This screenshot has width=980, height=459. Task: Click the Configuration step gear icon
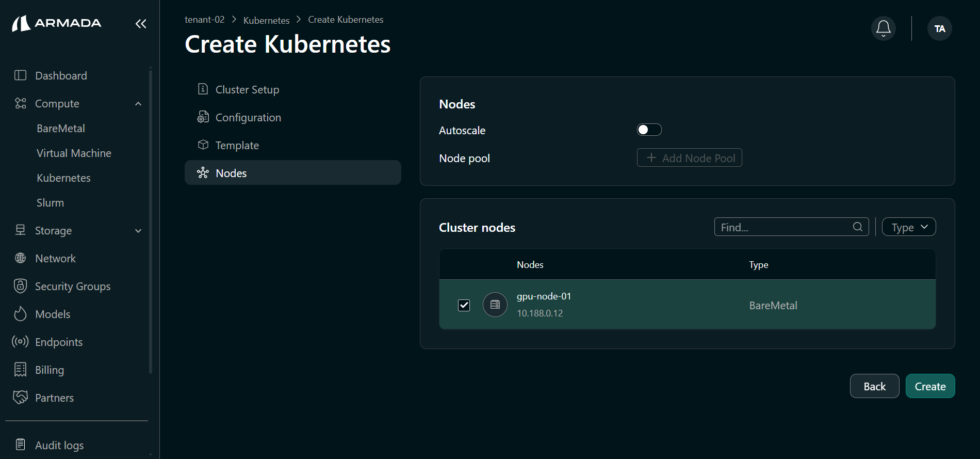pyautogui.click(x=203, y=117)
